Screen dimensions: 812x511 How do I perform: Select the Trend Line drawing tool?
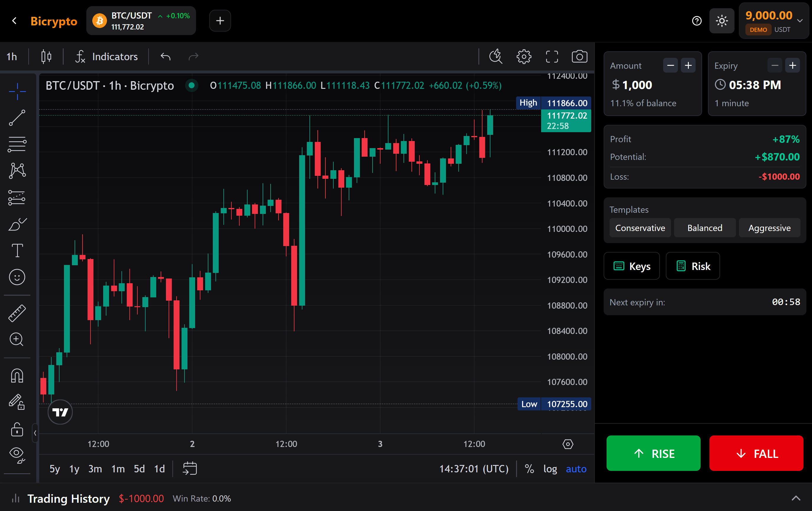click(x=17, y=117)
